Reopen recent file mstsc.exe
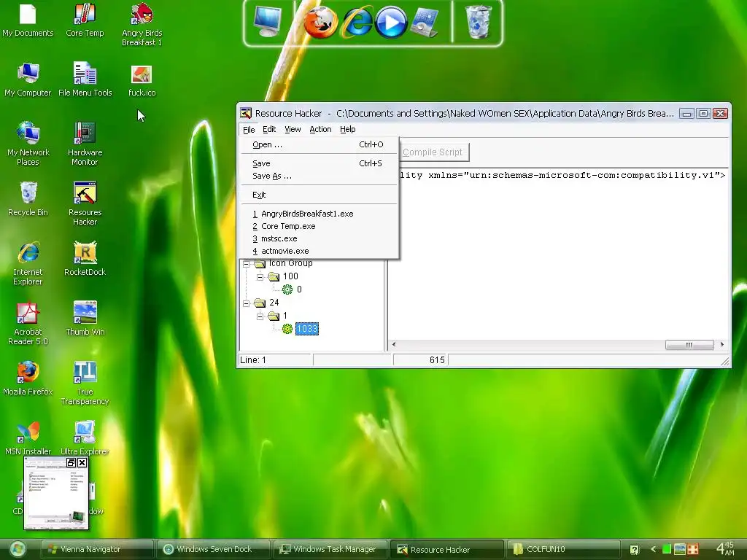This screenshot has width=747, height=560. 318,238
